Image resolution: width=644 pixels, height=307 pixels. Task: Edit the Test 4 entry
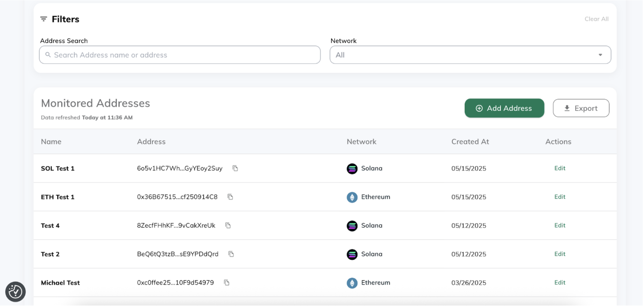coord(560,225)
